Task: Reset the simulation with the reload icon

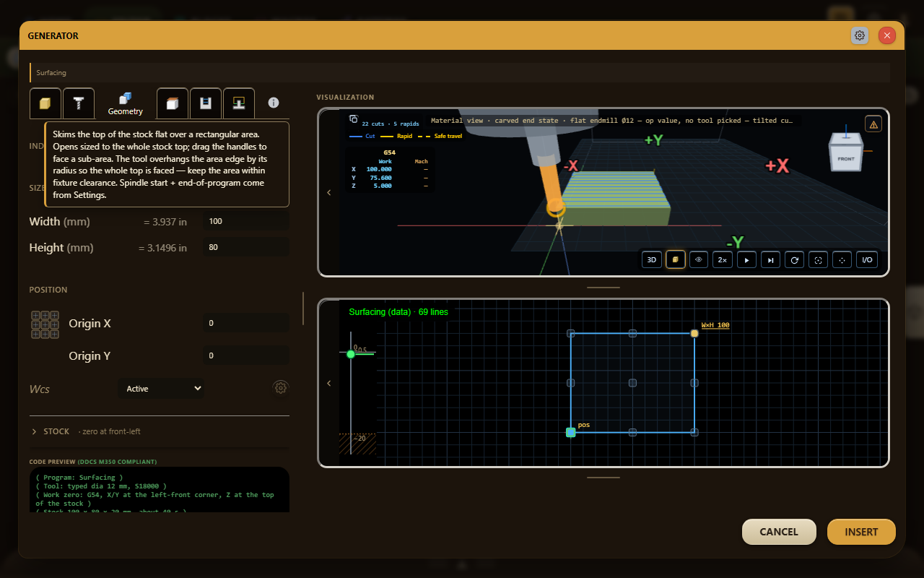Action: [x=795, y=259]
